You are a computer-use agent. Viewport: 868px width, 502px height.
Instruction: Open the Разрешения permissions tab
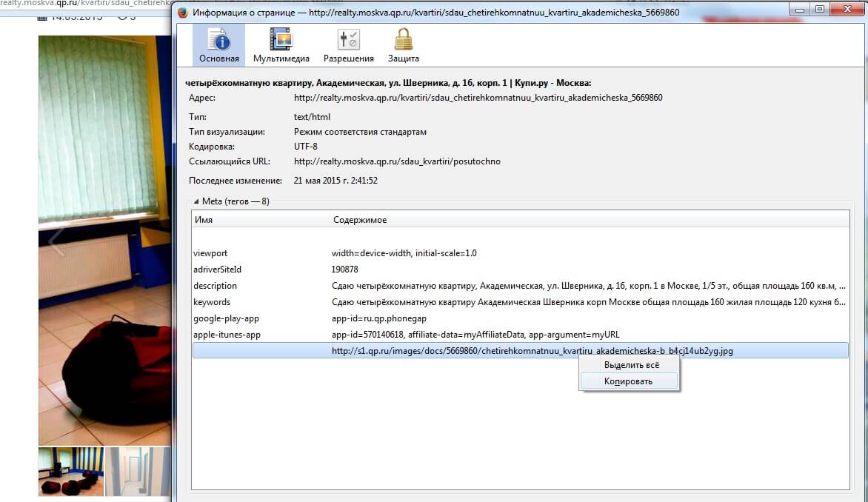(x=348, y=45)
